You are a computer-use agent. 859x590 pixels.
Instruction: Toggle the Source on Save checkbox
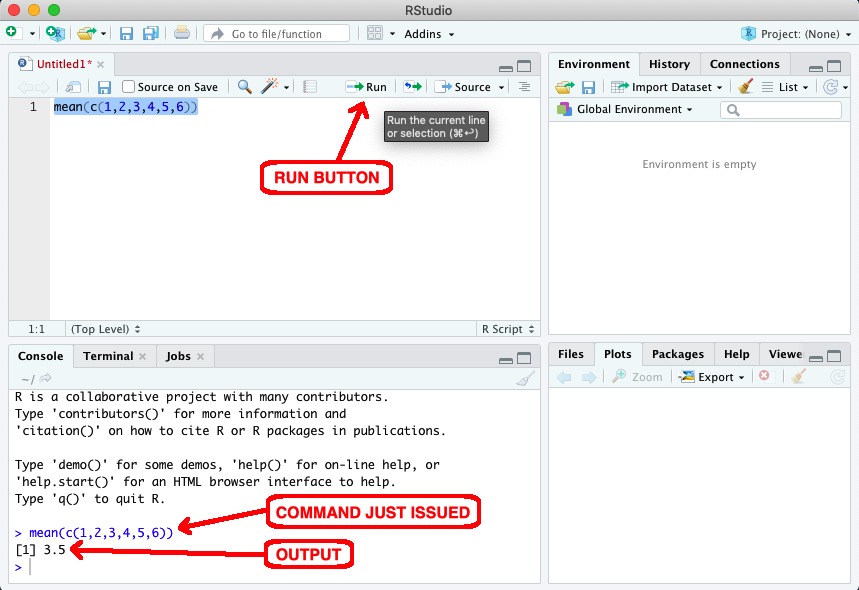(128, 87)
